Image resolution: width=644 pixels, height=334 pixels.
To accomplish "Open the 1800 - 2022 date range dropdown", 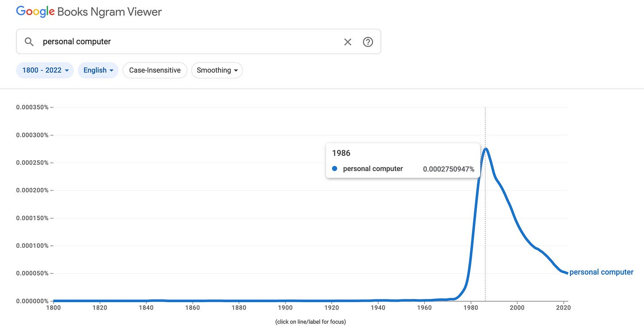I will pyautogui.click(x=45, y=70).
